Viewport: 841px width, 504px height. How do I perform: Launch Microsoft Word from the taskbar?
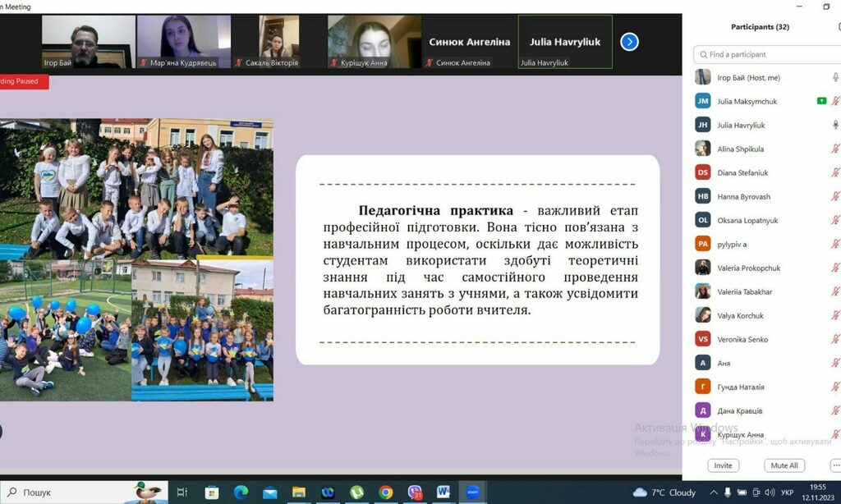443,493
